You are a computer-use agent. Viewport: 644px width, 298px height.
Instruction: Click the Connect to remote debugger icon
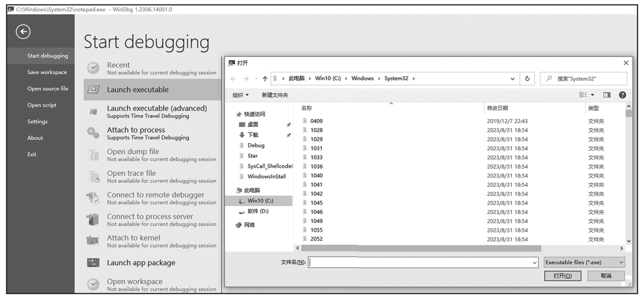pos(93,198)
